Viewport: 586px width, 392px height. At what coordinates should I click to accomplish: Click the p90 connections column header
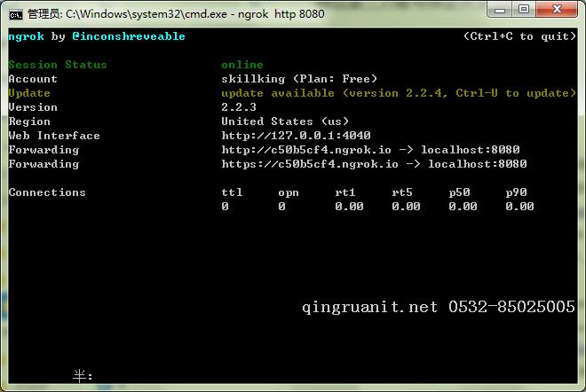click(516, 192)
